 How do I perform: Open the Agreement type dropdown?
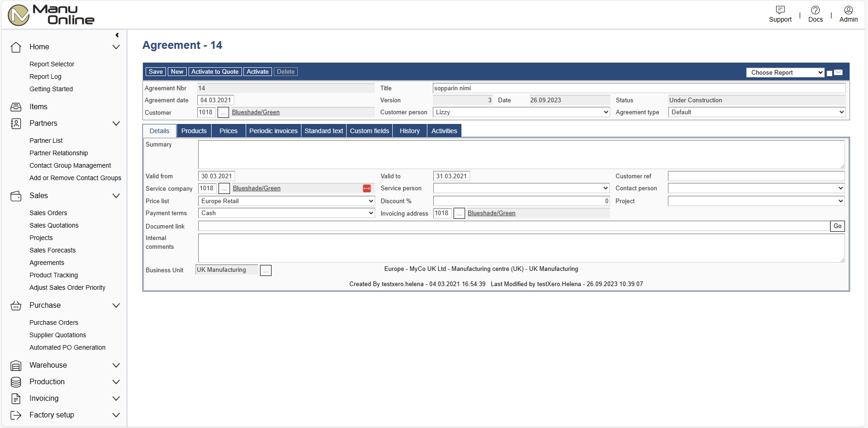pos(756,112)
